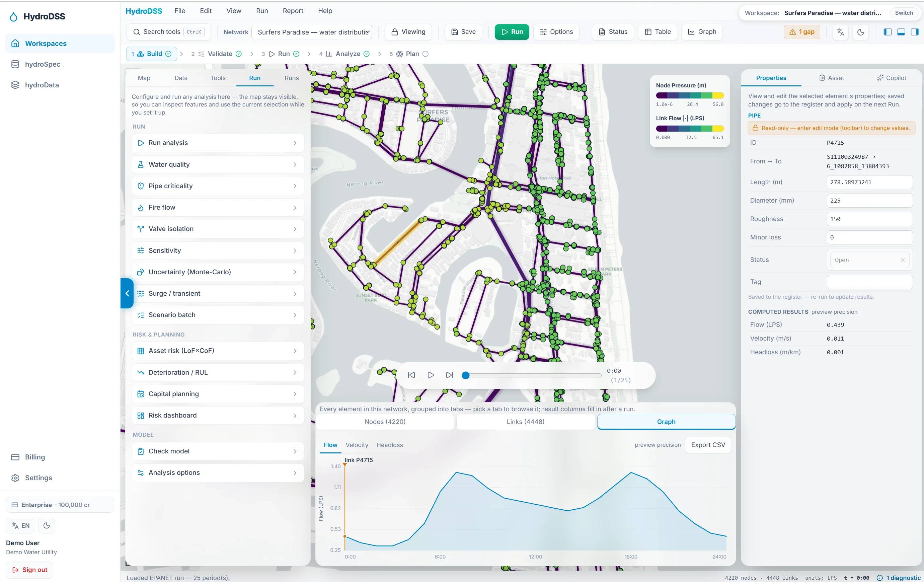Switch chart to Velocity

[357, 445]
